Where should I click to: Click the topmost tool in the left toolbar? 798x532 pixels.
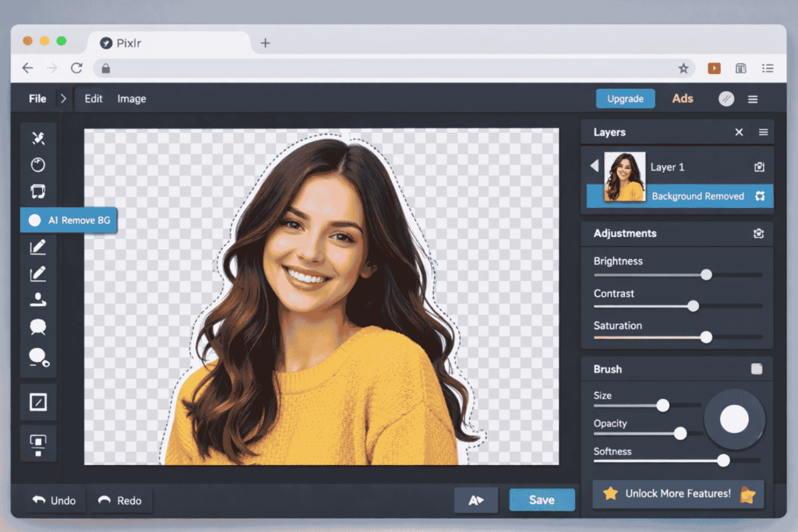(x=37, y=139)
